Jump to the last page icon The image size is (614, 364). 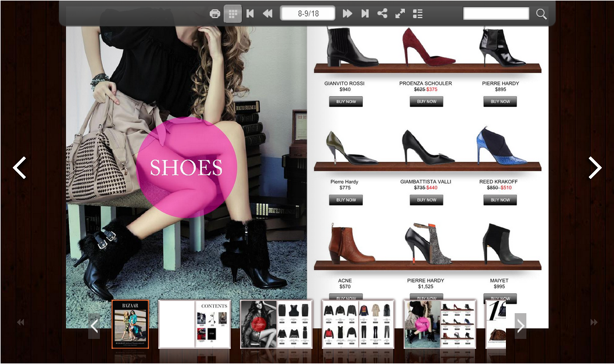coord(365,13)
